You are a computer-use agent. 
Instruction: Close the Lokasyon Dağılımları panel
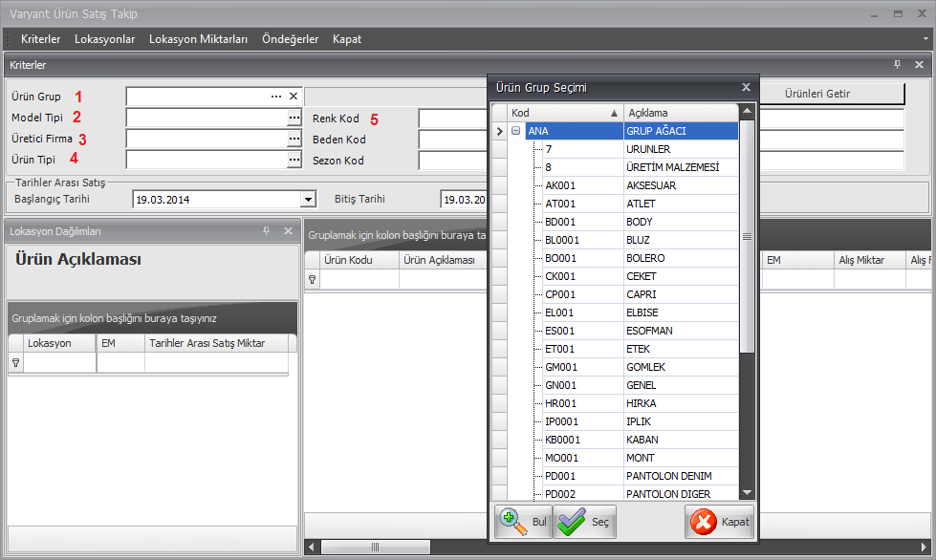coord(288,231)
